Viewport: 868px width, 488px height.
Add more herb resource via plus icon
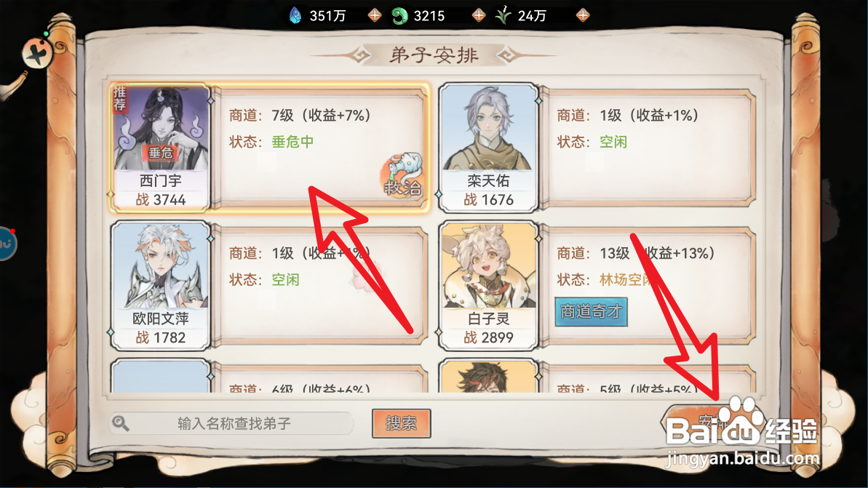click(x=583, y=15)
